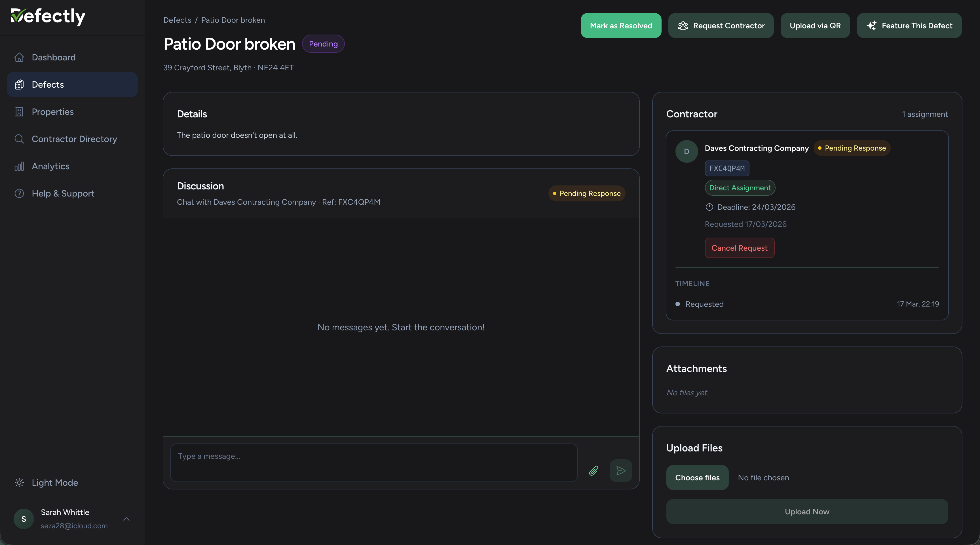Attach a file using the paperclip icon
This screenshot has height=545, width=980.
[594, 470]
